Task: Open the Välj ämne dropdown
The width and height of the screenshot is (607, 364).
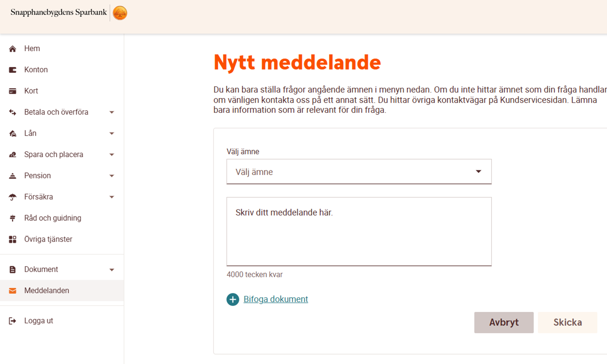Action: tap(359, 172)
